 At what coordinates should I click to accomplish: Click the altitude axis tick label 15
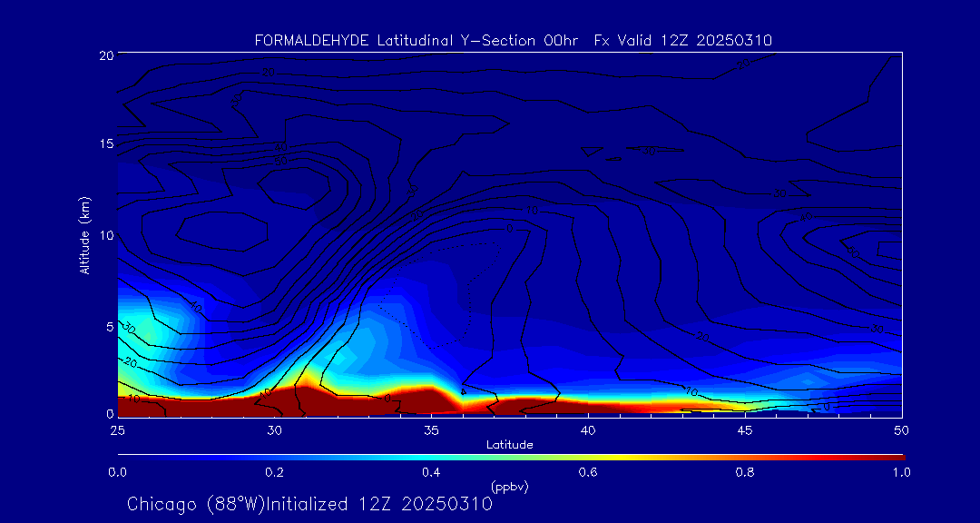106,144
